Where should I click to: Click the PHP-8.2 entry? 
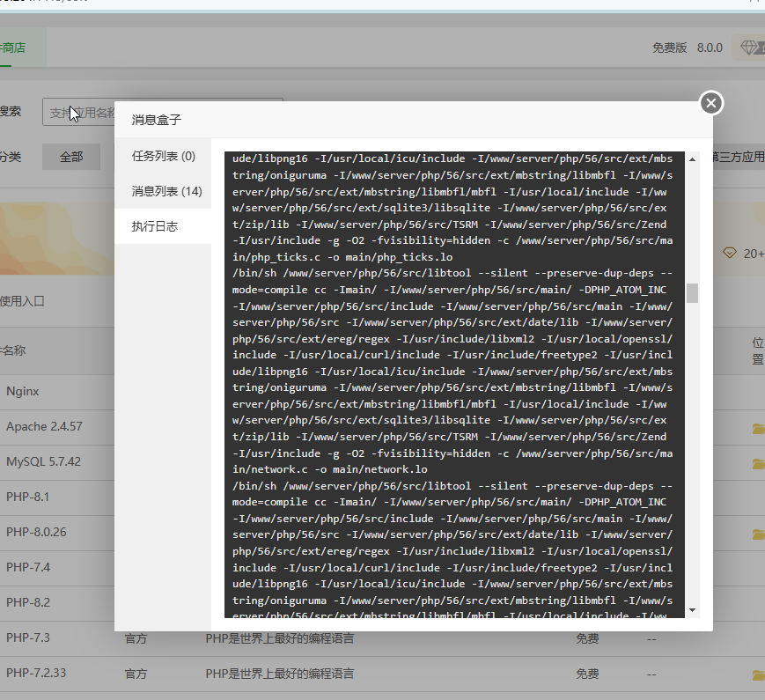coord(28,602)
